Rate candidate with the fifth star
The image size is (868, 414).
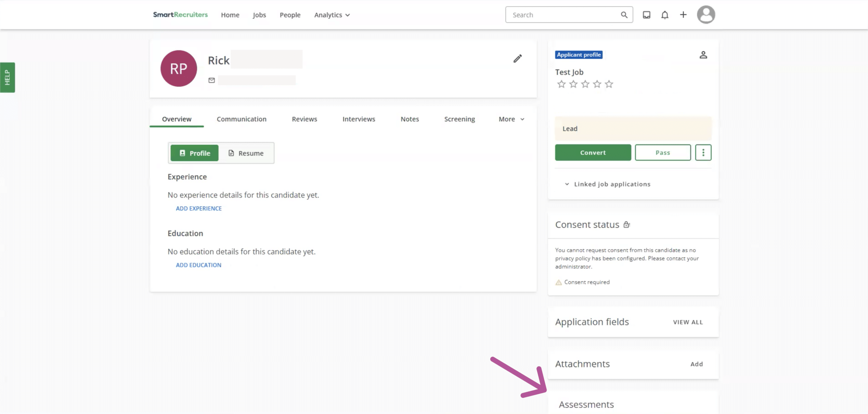[x=609, y=84]
